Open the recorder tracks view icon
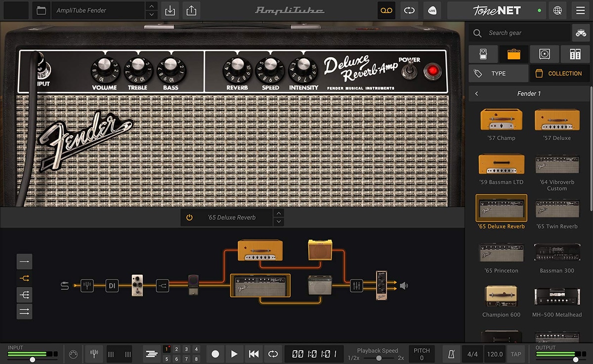This screenshot has height=364, width=593. [x=152, y=354]
